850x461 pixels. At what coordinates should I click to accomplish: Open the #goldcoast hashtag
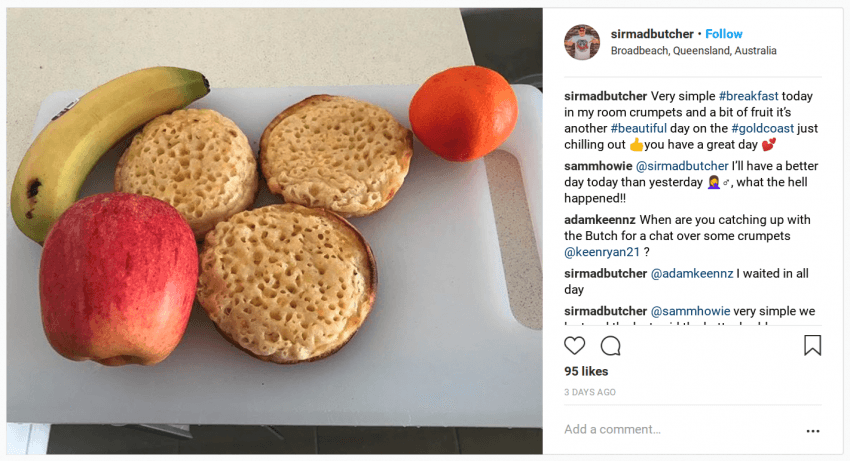[762, 129]
